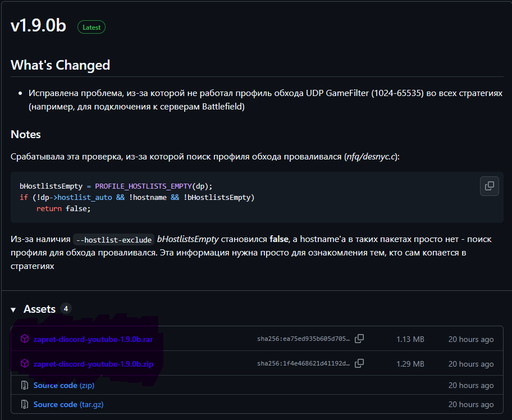Image resolution: width=512 pixels, height=420 pixels.
Task: Click the package icon beside the .rar file
Action: 25,339
